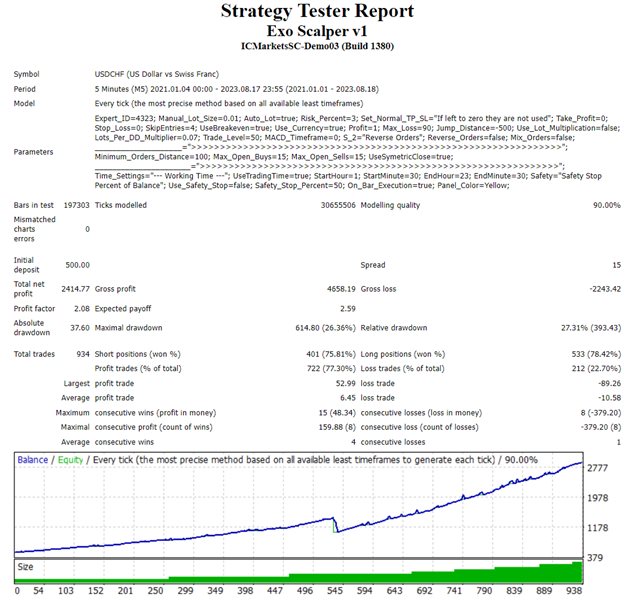The height and width of the screenshot is (600, 638).
Task: Click the 'Spread' label
Action: pyautogui.click(x=373, y=265)
